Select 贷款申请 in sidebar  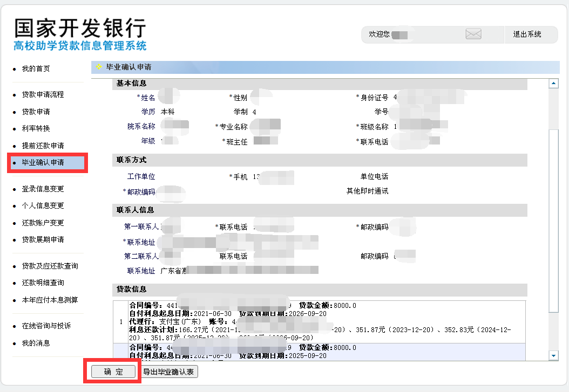coord(36,112)
